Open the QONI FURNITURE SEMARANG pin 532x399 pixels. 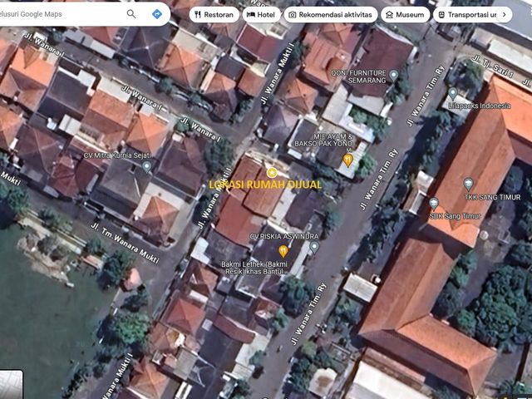[x=393, y=75]
